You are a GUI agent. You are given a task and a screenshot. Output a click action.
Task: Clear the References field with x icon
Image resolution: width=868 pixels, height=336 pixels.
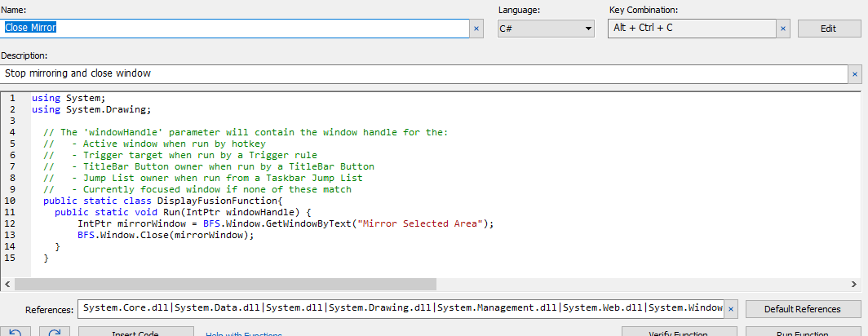coord(731,309)
